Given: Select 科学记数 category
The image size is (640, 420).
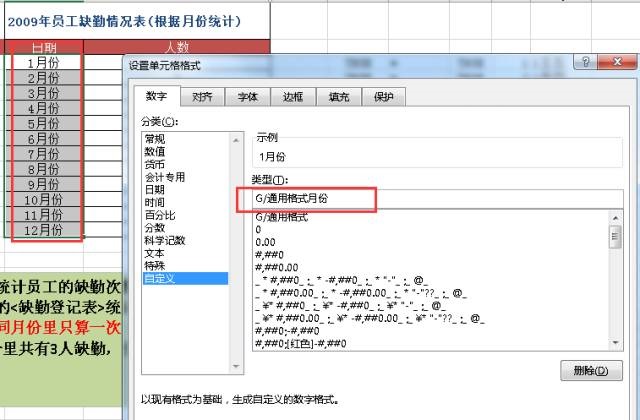Looking at the screenshot, I should pos(185,240).
